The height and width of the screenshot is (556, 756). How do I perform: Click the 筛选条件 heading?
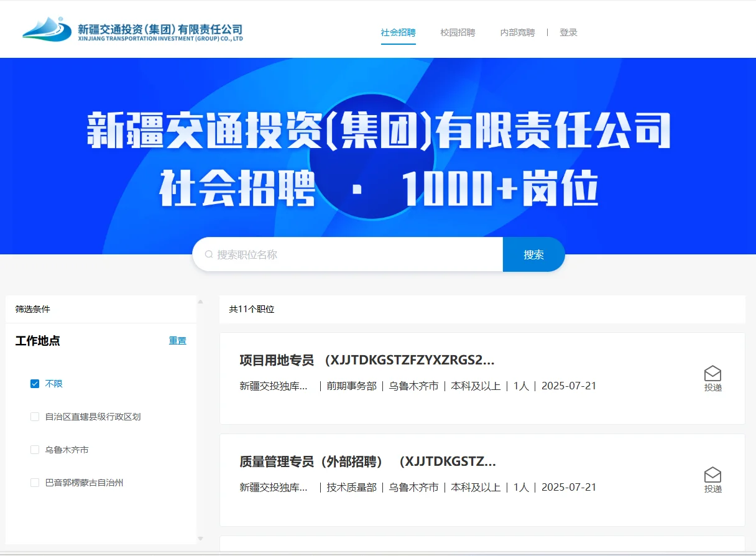(x=33, y=309)
